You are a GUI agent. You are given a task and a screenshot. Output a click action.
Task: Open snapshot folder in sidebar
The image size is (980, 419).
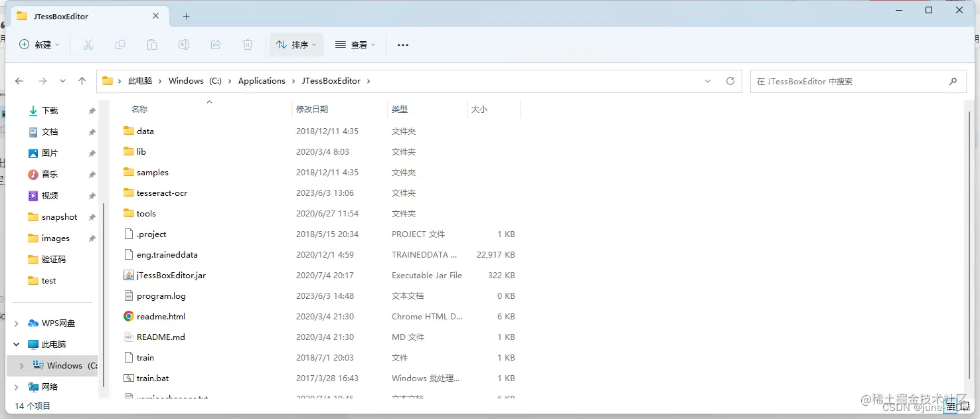[x=59, y=217]
